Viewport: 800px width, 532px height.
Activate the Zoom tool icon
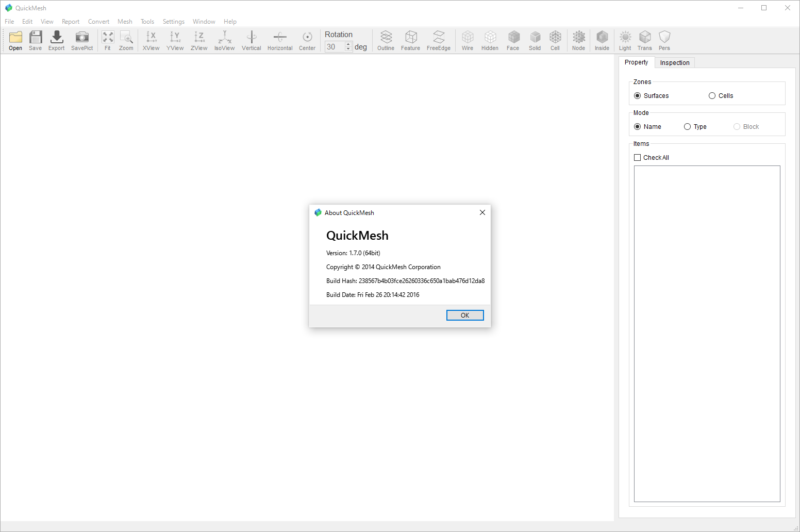click(126, 41)
